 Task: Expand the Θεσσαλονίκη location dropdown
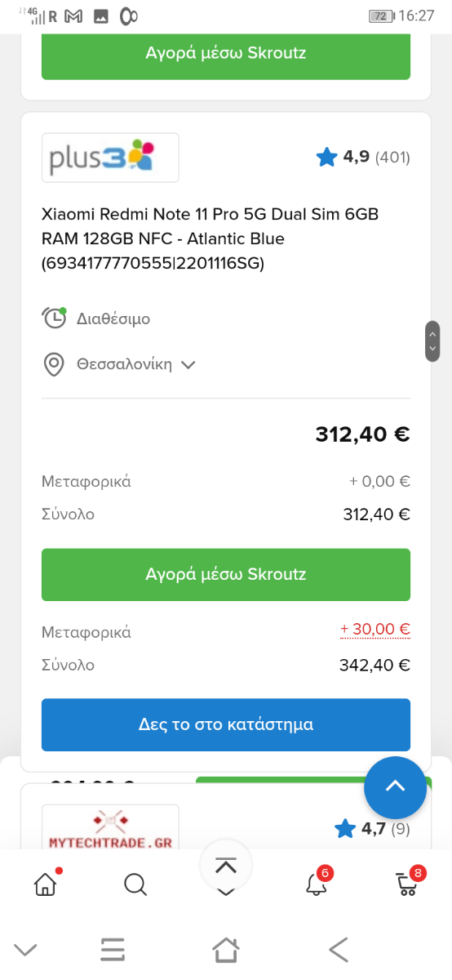136,364
